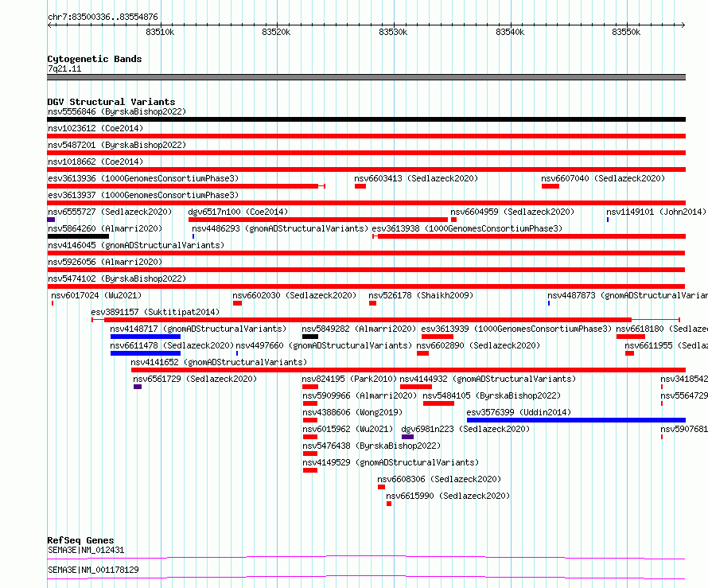Click the nsv6607040 (Sedlazeck2020) label
708x588 pixels.
pos(603,178)
